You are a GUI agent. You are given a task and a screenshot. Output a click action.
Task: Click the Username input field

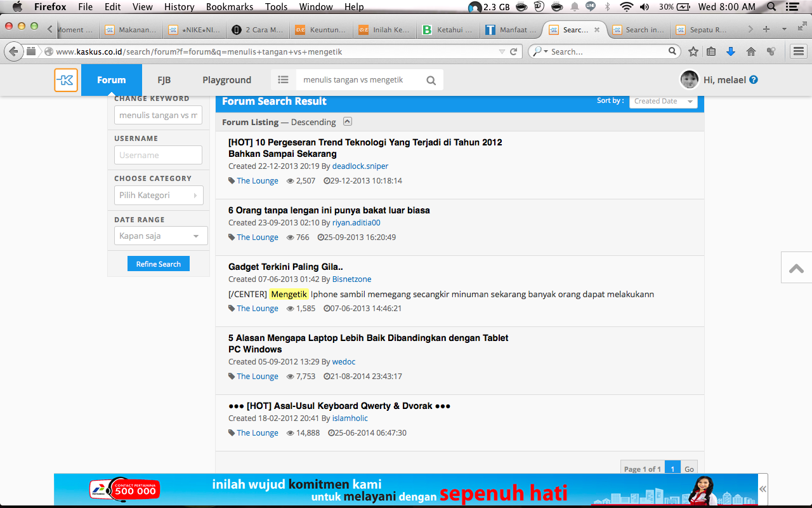coord(158,155)
